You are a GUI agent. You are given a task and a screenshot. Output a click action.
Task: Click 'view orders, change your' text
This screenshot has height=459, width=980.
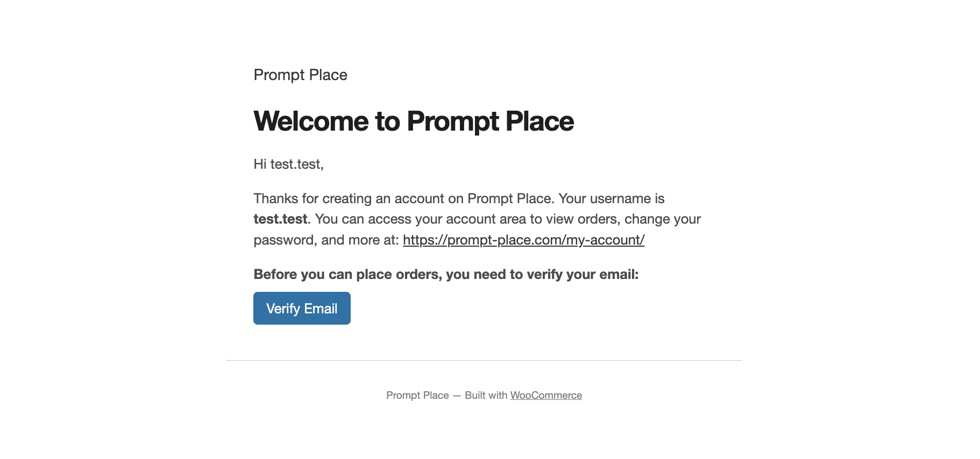point(624,219)
